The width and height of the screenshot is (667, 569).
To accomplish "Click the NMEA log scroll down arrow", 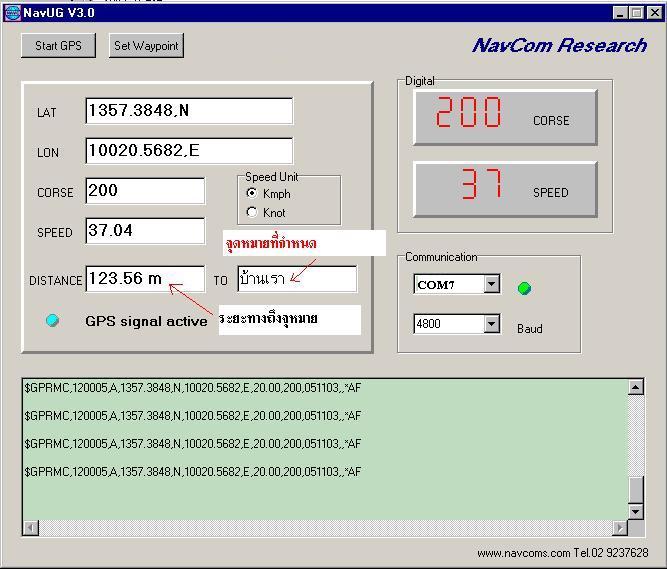I will [x=636, y=511].
